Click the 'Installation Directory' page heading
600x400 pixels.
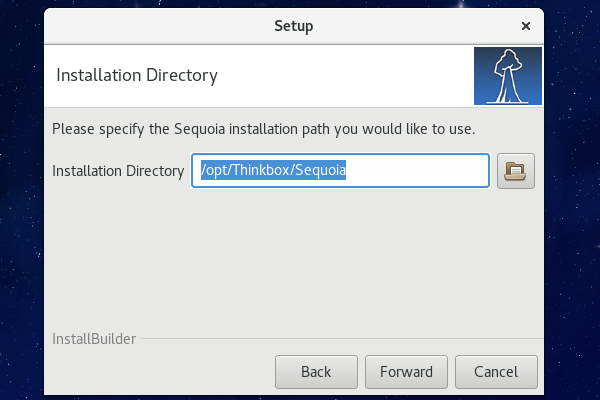[137, 75]
